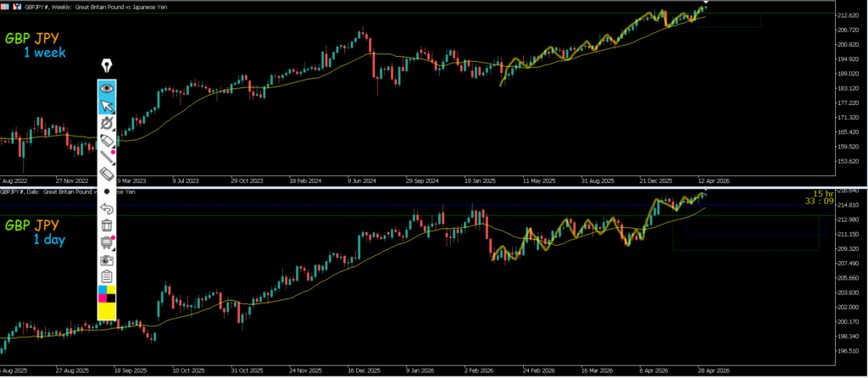Viewport: 868px width, 378px height.
Task: Pick the small yellow swatch beside cyan
Action: 111,290
